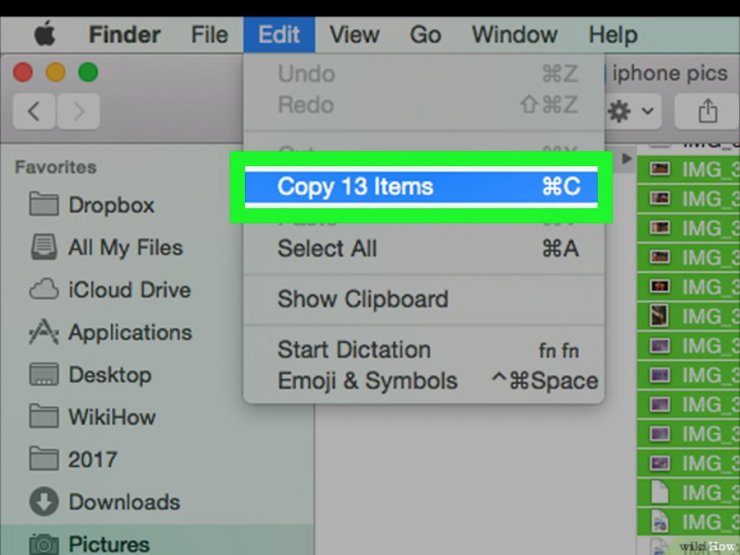
Task: Open the Go menu in menu bar
Action: (x=425, y=35)
